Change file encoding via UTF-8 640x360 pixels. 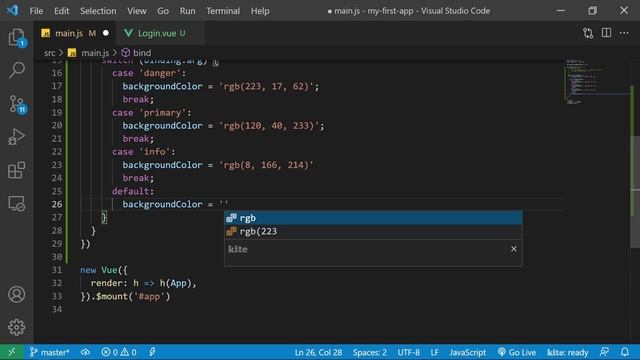coord(409,352)
